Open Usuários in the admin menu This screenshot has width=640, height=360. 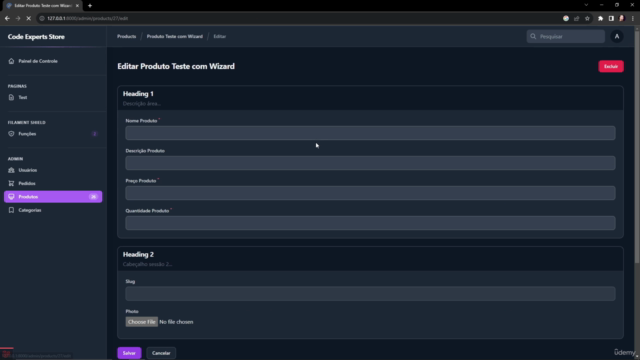pos(28,170)
